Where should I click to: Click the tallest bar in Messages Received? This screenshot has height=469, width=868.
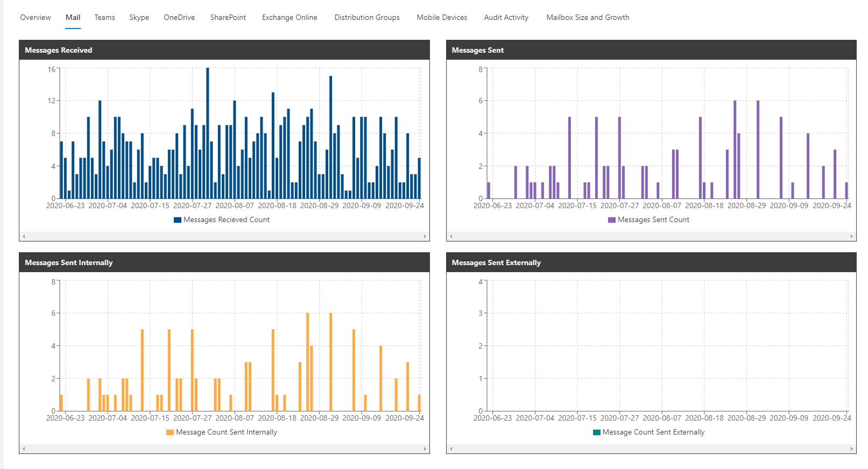pos(208,134)
